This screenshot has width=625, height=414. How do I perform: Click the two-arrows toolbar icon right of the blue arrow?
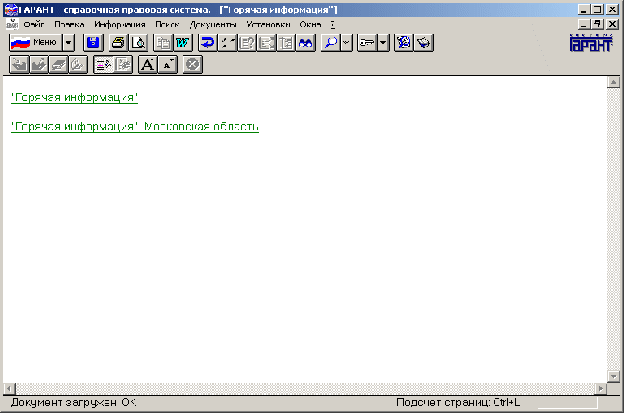[x=227, y=42]
